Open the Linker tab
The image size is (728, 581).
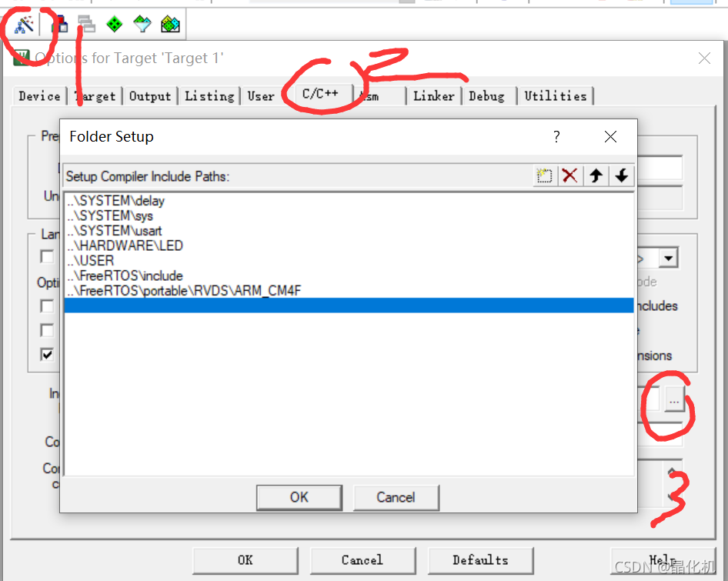(433, 96)
